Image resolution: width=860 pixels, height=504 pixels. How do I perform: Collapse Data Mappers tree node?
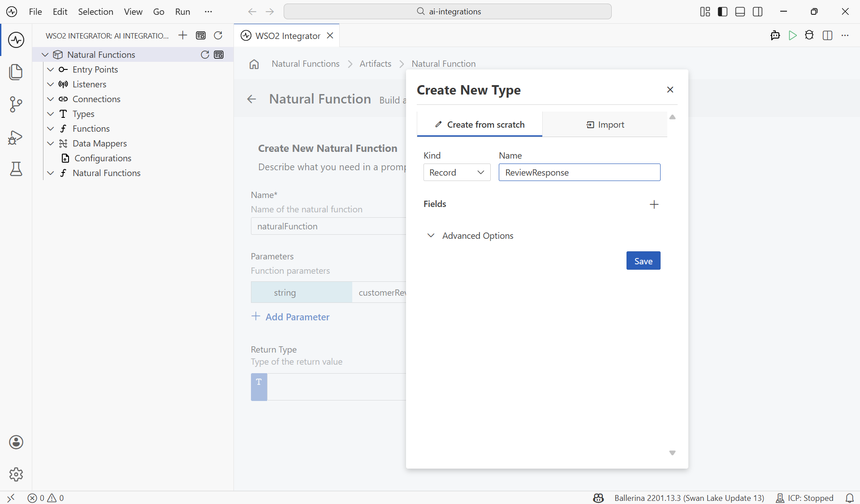click(x=51, y=143)
